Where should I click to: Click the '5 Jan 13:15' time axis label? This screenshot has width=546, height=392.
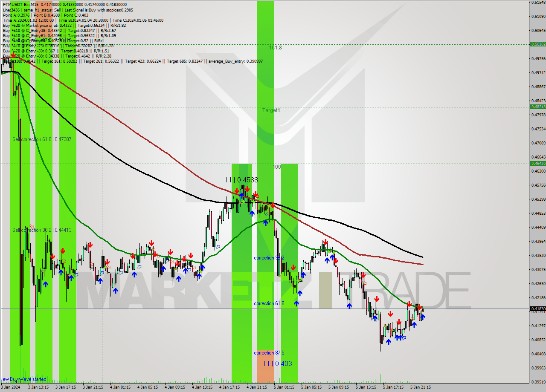tap(366, 388)
